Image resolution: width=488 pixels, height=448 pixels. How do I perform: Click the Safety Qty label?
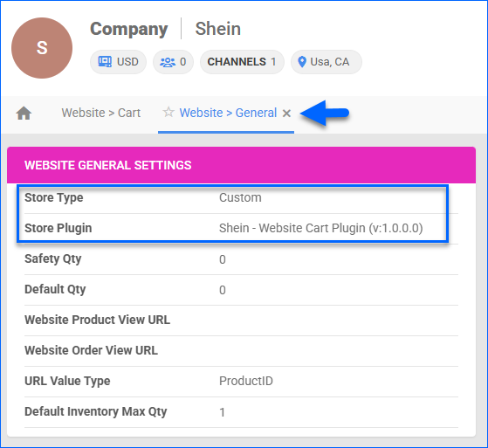point(53,258)
